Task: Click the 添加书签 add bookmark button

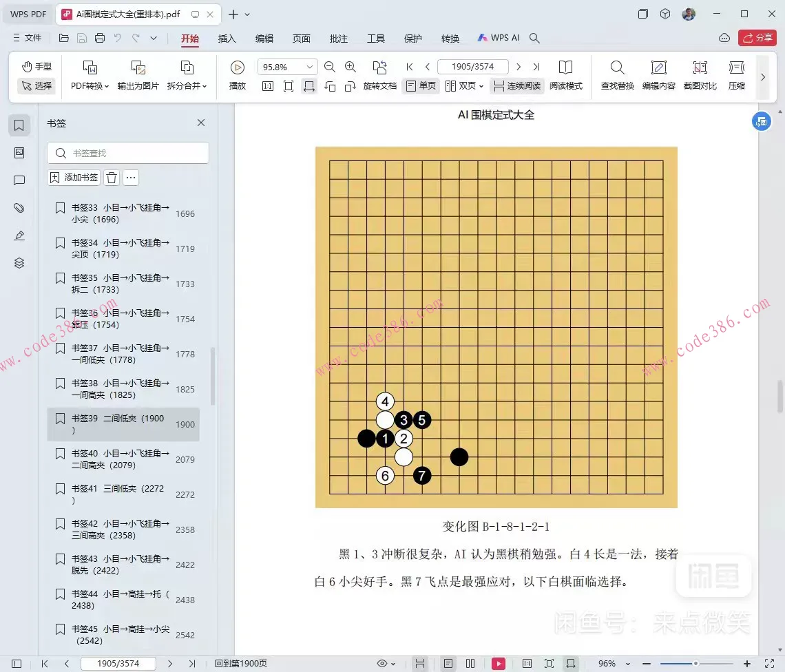Action: (73, 177)
